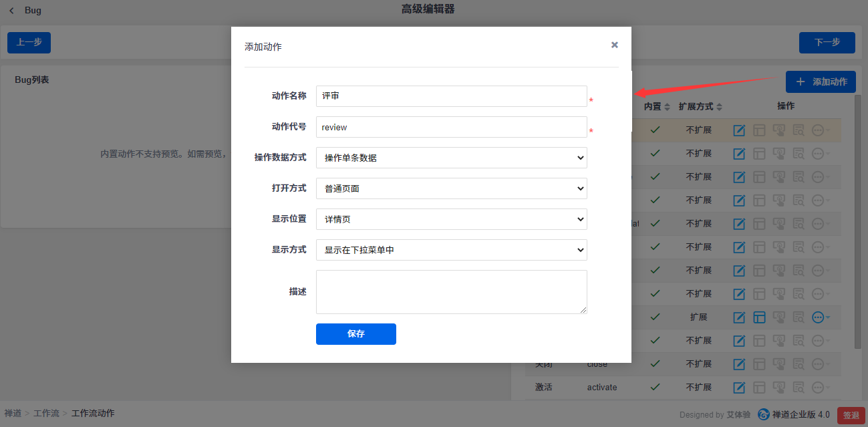Click the 操作 column header
The height and width of the screenshot is (427, 868).
click(x=786, y=106)
